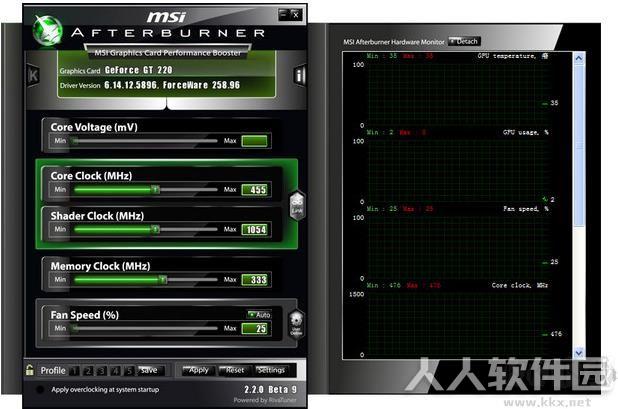Click the hardware monitor scrollbar thumb
The height and width of the screenshot is (409, 618).
pos(579,145)
